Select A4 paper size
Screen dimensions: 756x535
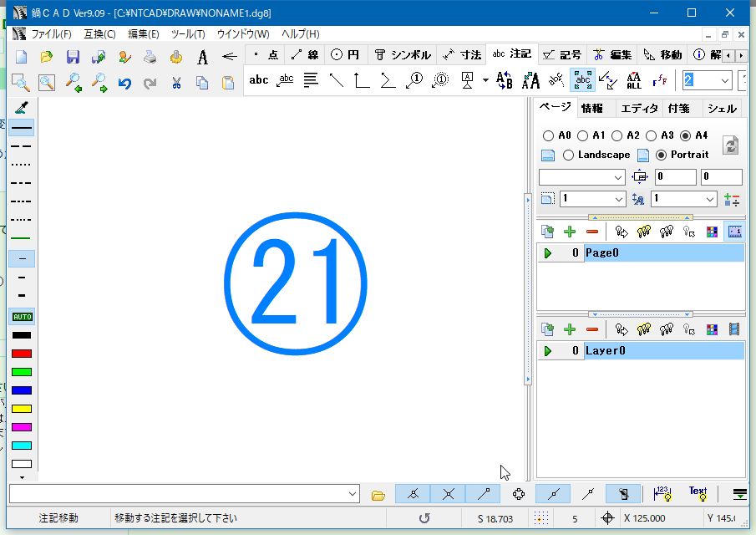[x=685, y=136]
